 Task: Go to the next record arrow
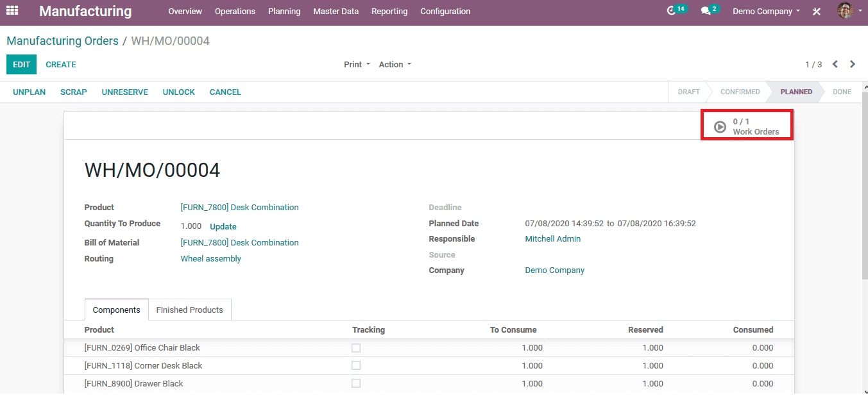853,64
